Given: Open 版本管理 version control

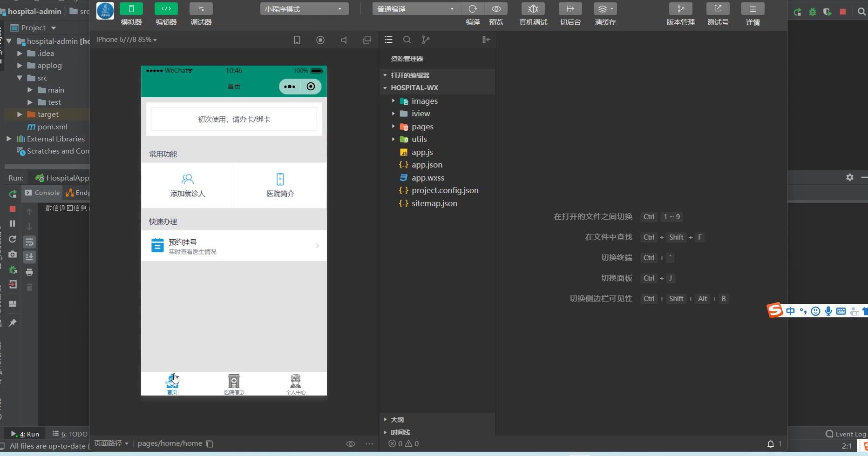Looking at the screenshot, I should (681, 9).
